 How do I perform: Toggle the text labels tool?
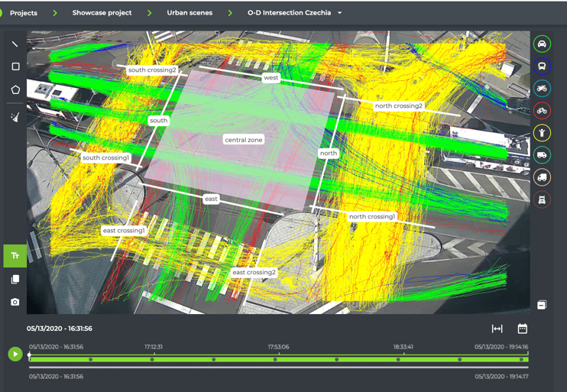click(15, 256)
